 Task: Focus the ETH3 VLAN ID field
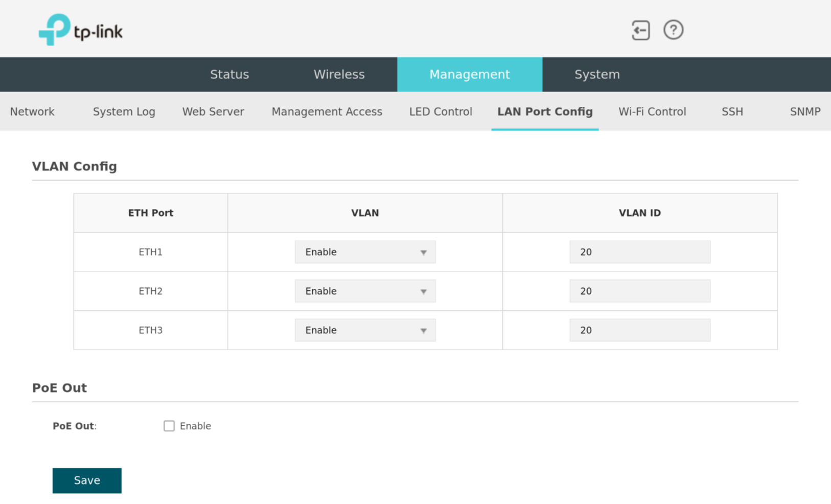click(x=639, y=330)
